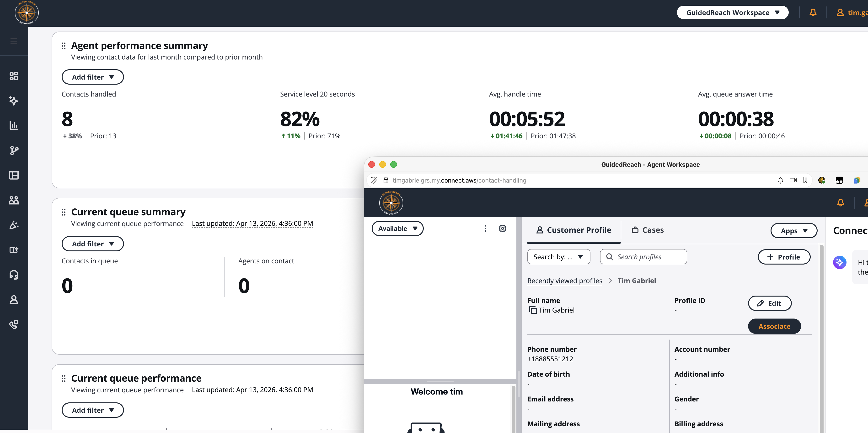Select the Analytics bar chart sidebar icon
The height and width of the screenshot is (433, 868).
14,125
